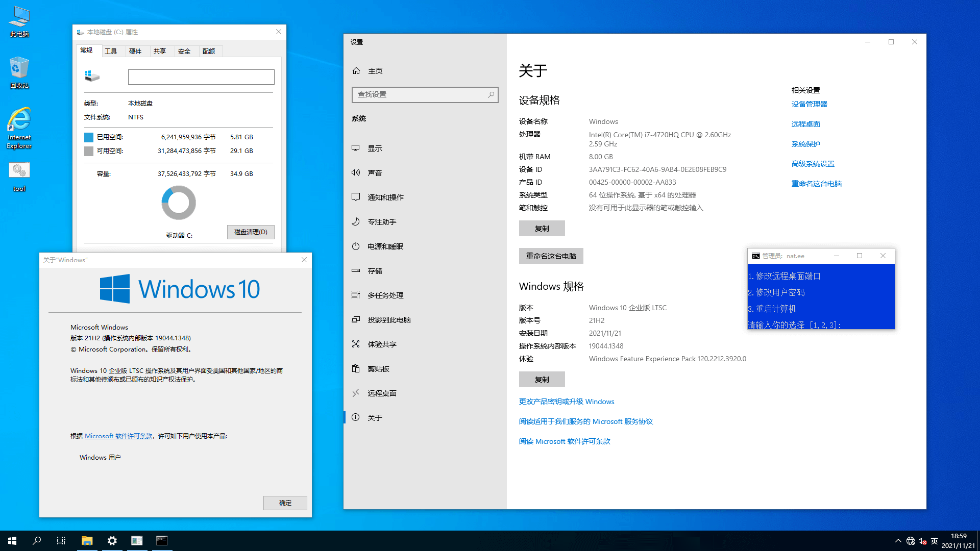Click the 查找设置 search field
Viewport: 980px width, 551px height.
click(420, 94)
